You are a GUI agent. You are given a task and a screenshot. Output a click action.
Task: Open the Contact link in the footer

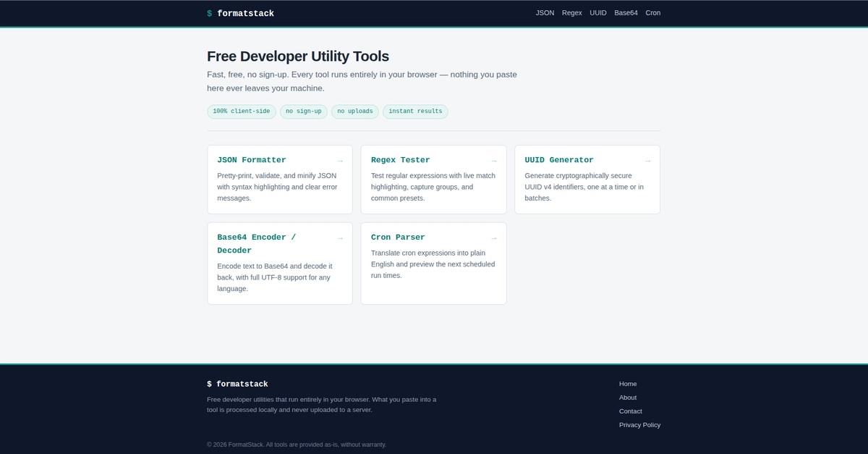[x=631, y=411]
